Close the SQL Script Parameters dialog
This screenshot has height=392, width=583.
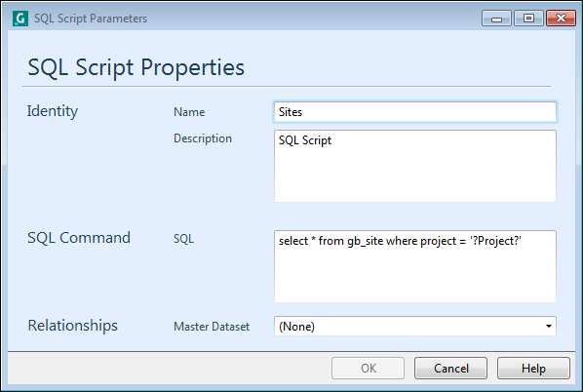click(561, 19)
